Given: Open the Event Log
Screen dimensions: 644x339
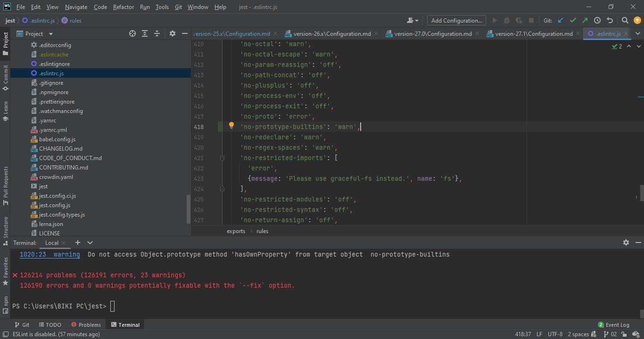Looking at the screenshot, I should coord(614,324).
